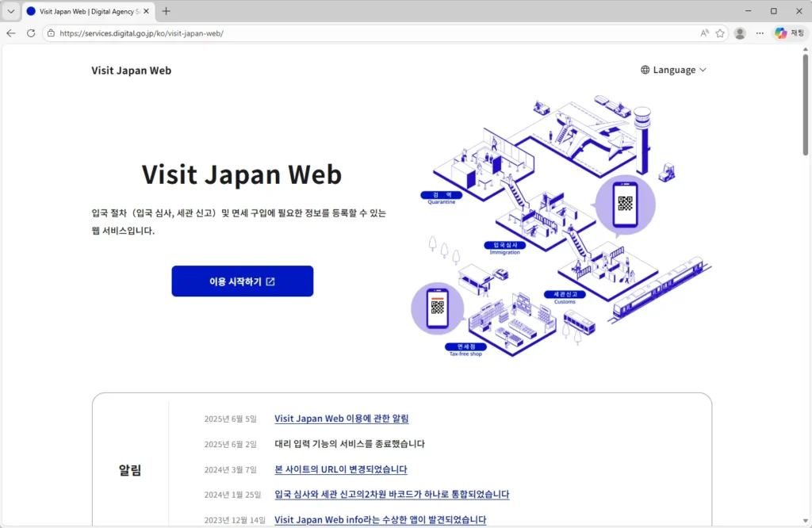Open the URL 변경 notice link
This screenshot has width=812, height=528.
tap(340, 469)
